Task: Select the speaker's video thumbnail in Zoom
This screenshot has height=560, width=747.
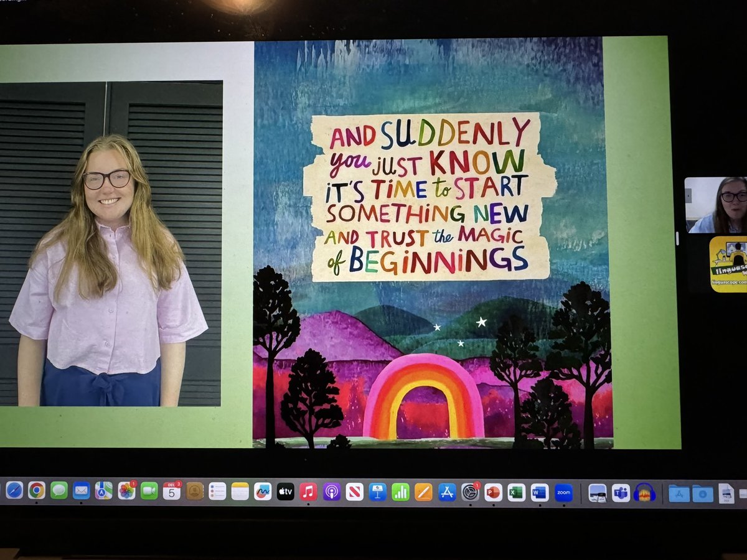Action: click(x=716, y=205)
